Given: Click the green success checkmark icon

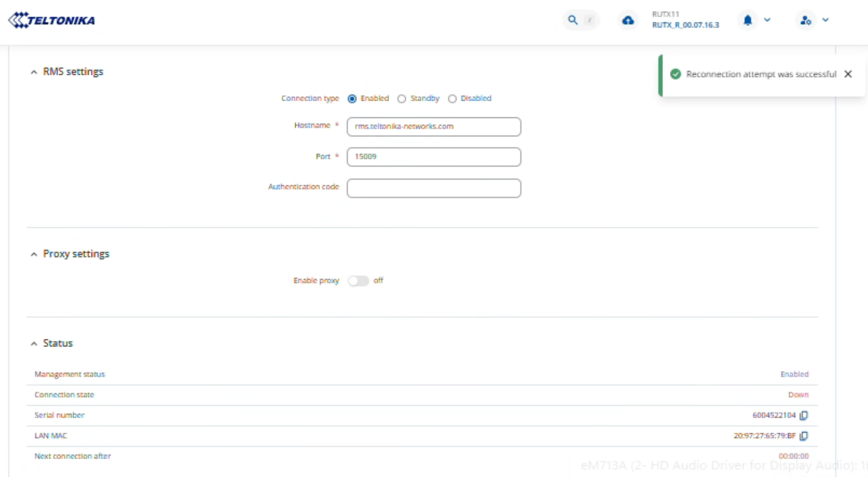Looking at the screenshot, I should 676,74.
